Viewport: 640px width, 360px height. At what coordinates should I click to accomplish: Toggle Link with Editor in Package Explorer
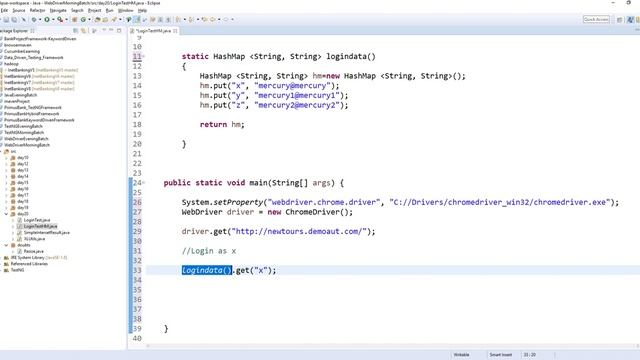pyautogui.click(x=84, y=31)
